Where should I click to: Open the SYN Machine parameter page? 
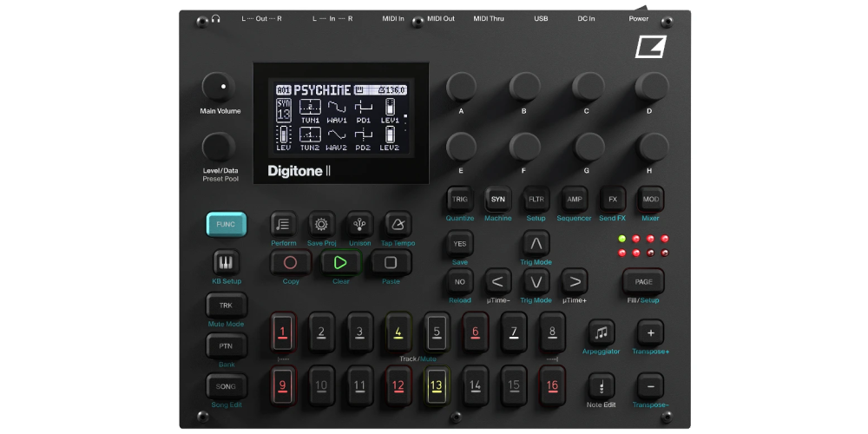[497, 200]
